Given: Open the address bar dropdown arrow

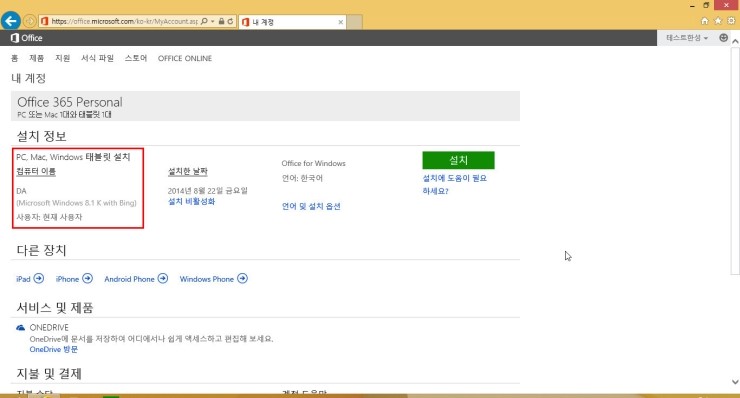Looking at the screenshot, I should 212,21.
